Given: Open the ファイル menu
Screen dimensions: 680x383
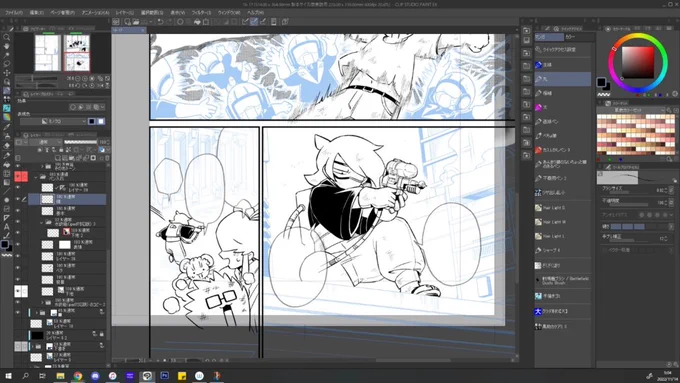Looking at the screenshot, I should click(13, 13).
